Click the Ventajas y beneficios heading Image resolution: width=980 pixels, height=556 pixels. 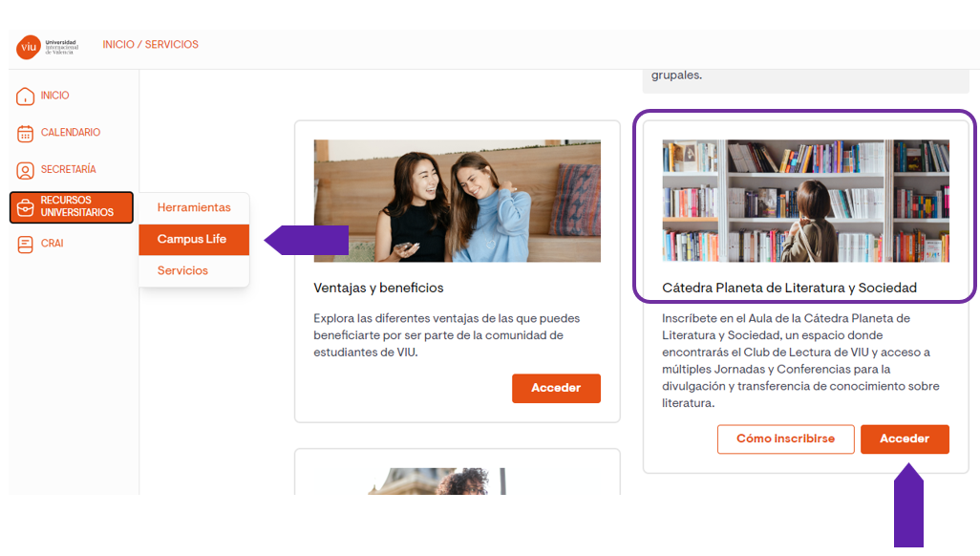pyautogui.click(x=378, y=288)
